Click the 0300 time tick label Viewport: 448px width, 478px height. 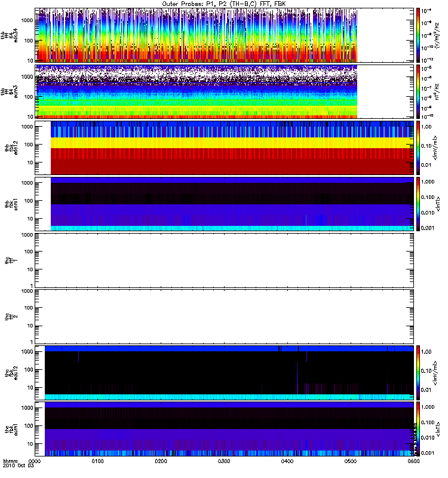pos(224,461)
